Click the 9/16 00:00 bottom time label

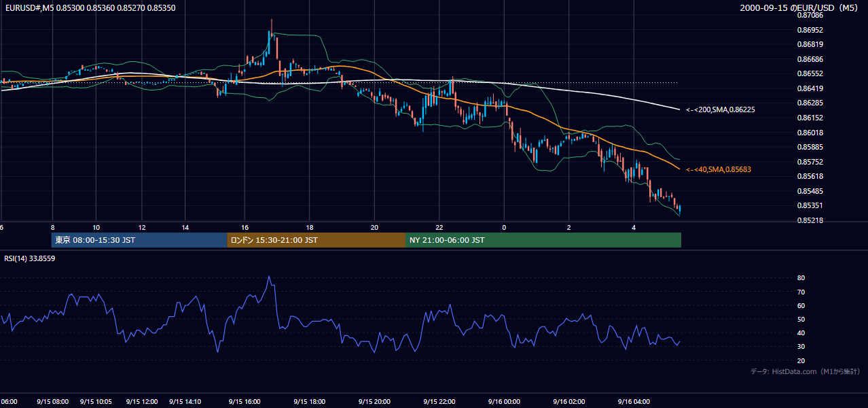[x=504, y=402]
